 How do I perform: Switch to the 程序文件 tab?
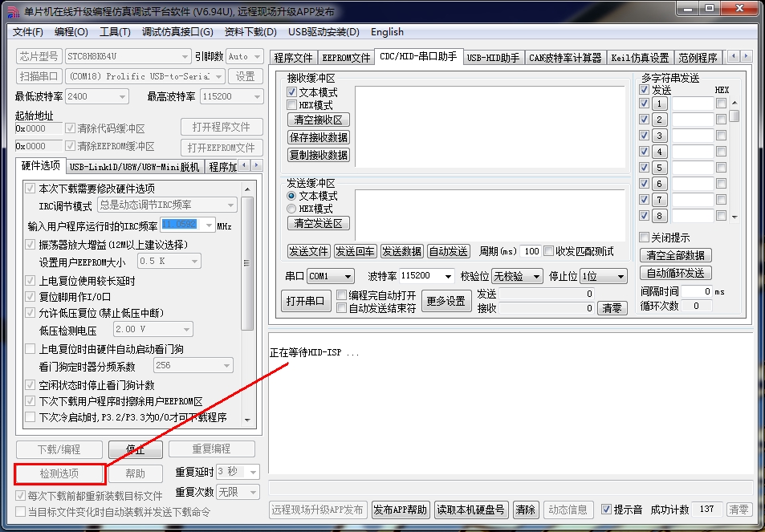(x=293, y=58)
